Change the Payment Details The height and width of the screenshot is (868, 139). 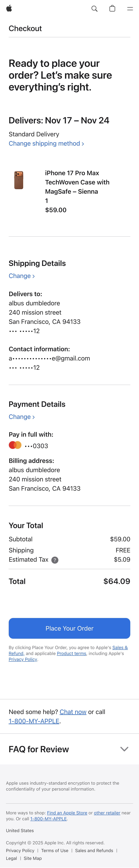[22, 417]
